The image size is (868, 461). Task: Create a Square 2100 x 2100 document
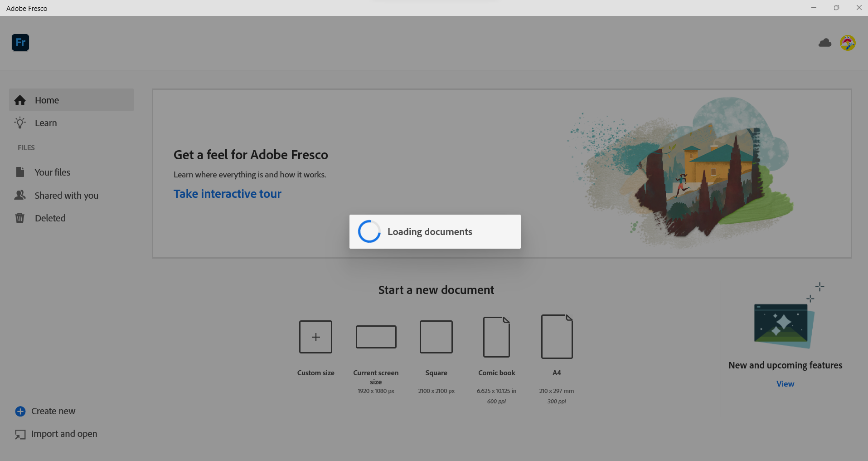click(x=436, y=337)
